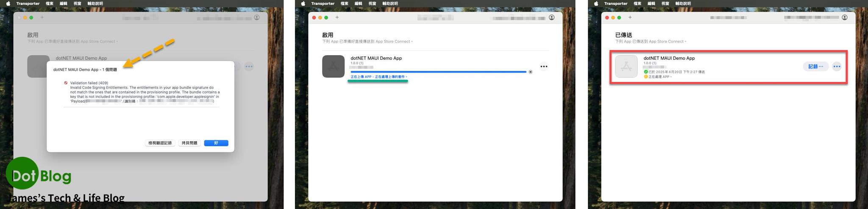Open 檢視驗證記錄 in the validation failed dialog
Viewport: 868px width, 209px height.
(160, 143)
